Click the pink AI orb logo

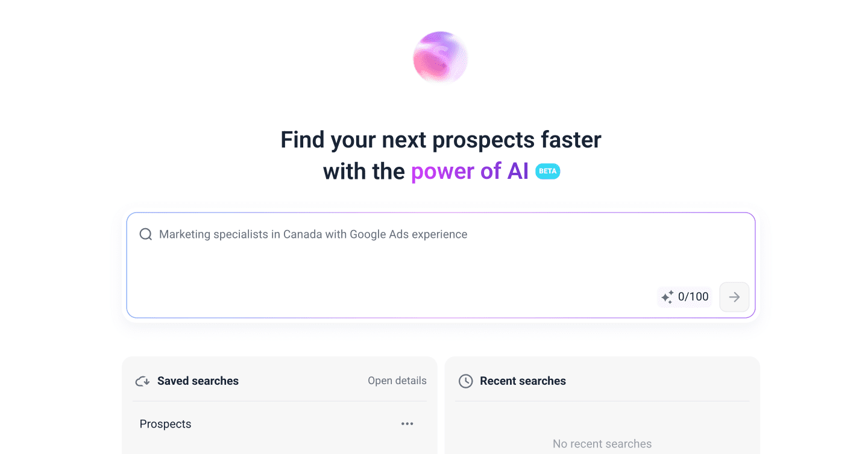click(441, 58)
